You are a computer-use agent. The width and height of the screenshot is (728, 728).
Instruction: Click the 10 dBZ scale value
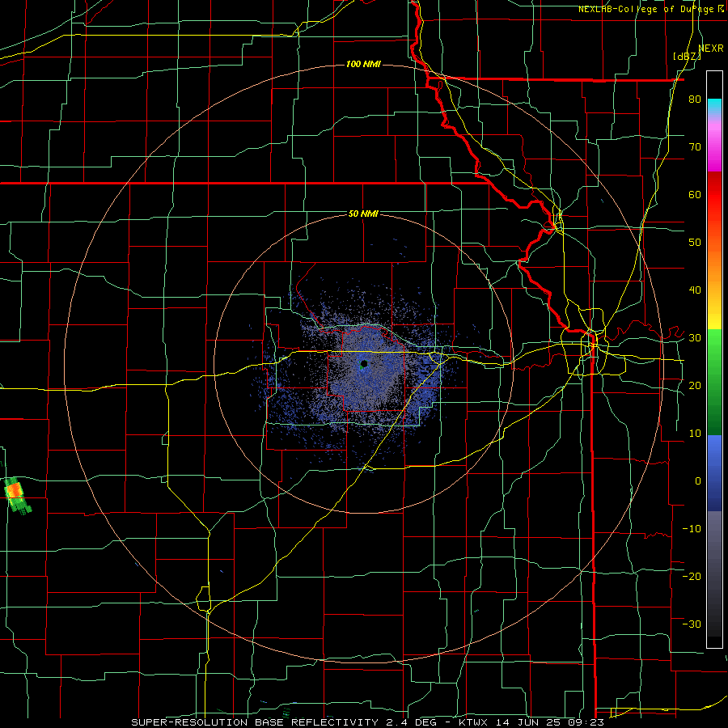[695, 434]
